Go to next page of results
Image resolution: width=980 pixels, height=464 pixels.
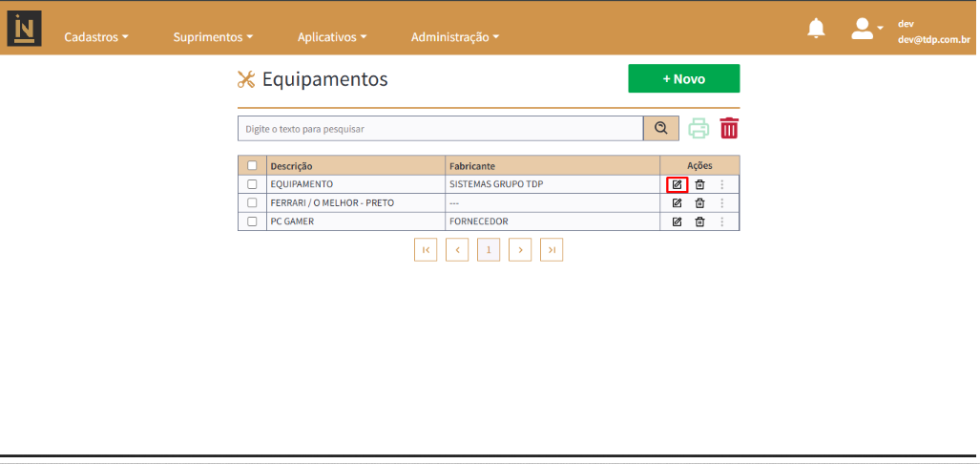[x=520, y=249]
